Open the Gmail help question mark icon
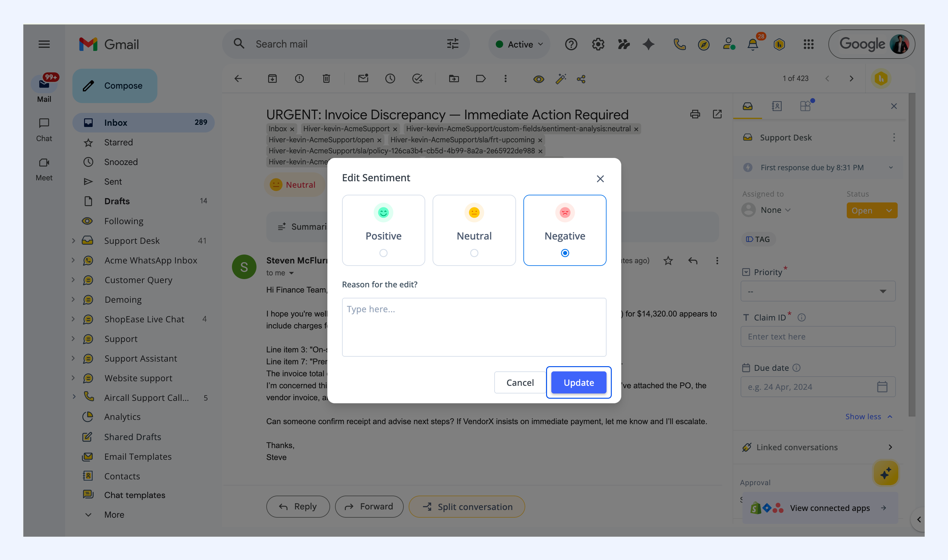948x560 pixels. click(571, 44)
